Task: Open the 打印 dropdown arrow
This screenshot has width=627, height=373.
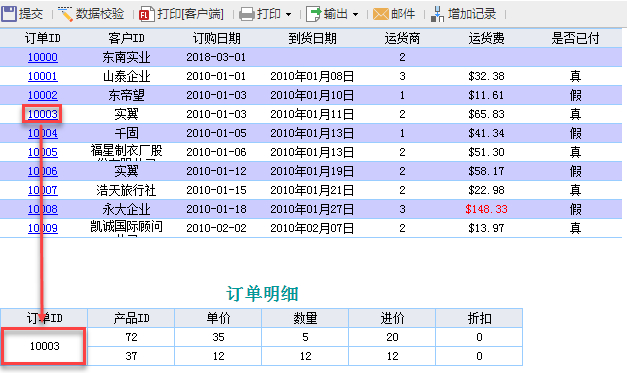Action: tap(288, 15)
